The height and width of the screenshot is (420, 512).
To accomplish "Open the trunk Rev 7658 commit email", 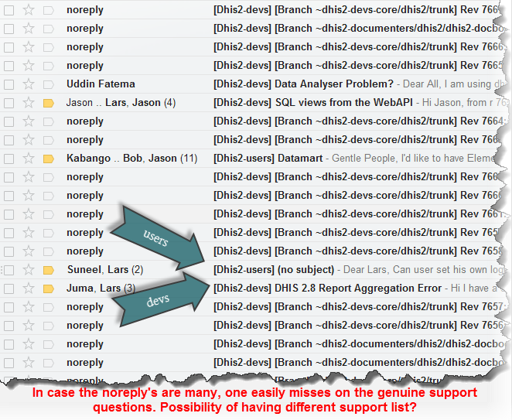I will (358, 251).
